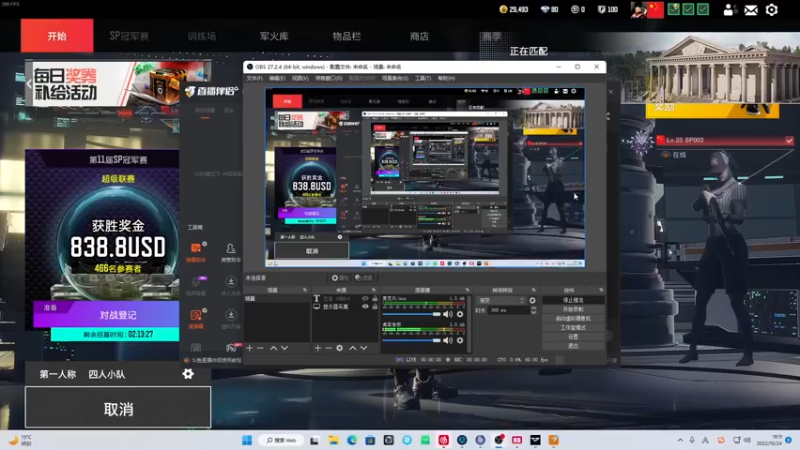Image resolution: width=800 pixels, height=450 pixels.
Task: Click the player avatar with China flag
Action: (647, 10)
